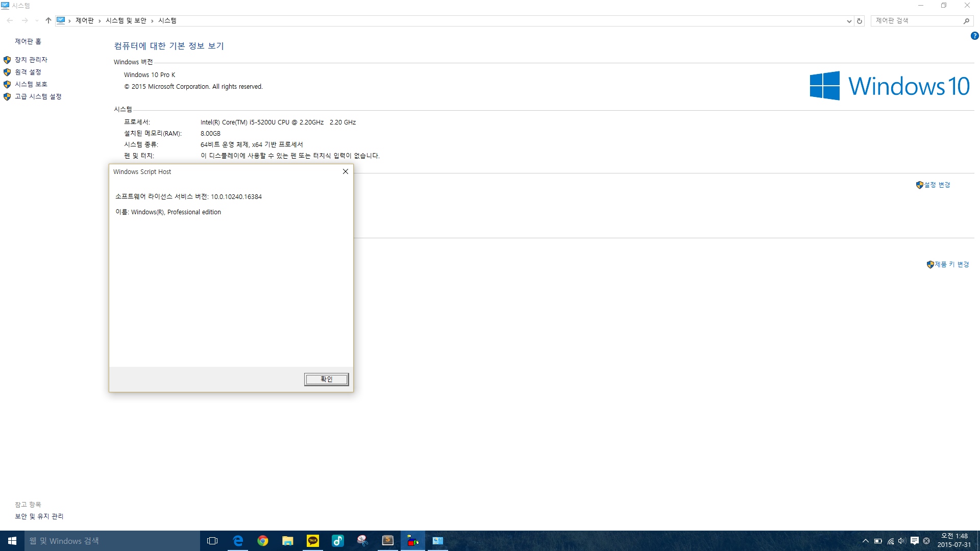Viewport: 980px width, 551px height.
Task: Close the Windows Script Host dialog
Action: tap(346, 171)
